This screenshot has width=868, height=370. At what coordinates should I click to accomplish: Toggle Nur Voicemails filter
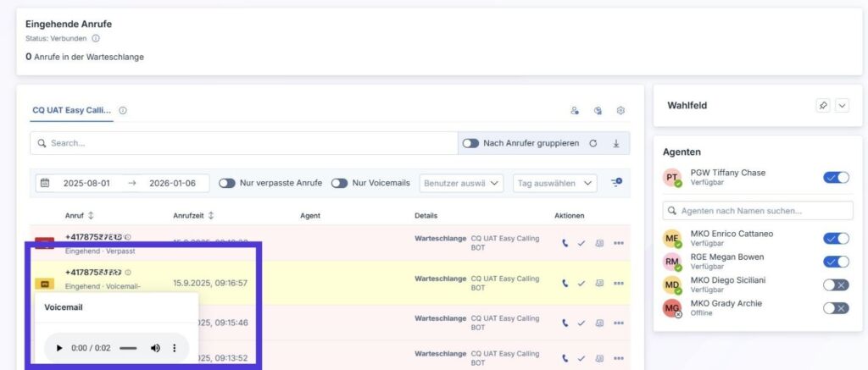point(339,183)
